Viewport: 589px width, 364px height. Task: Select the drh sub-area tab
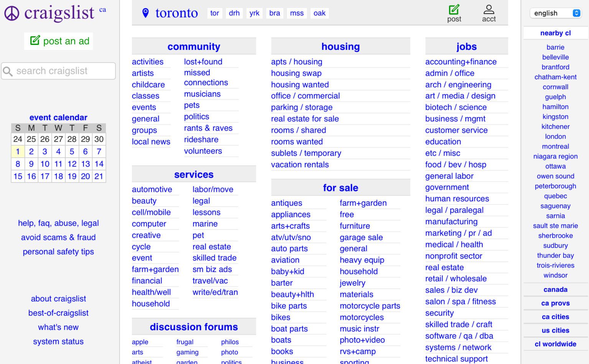coord(234,13)
